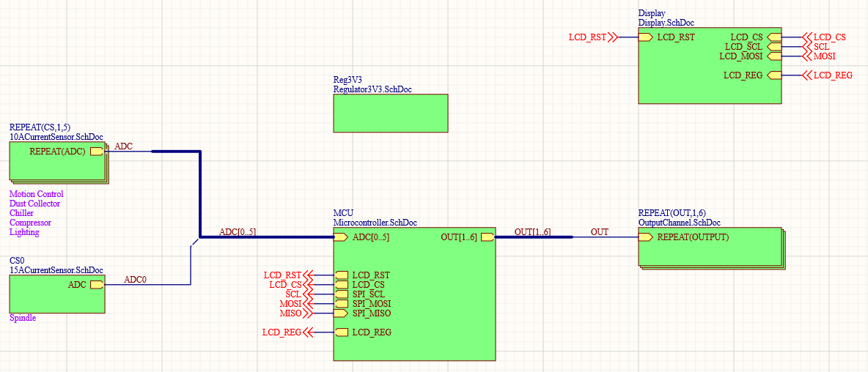Select red LCD_RST port left of MCU
This screenshot has width=868, height=372.
coord(288,275)
